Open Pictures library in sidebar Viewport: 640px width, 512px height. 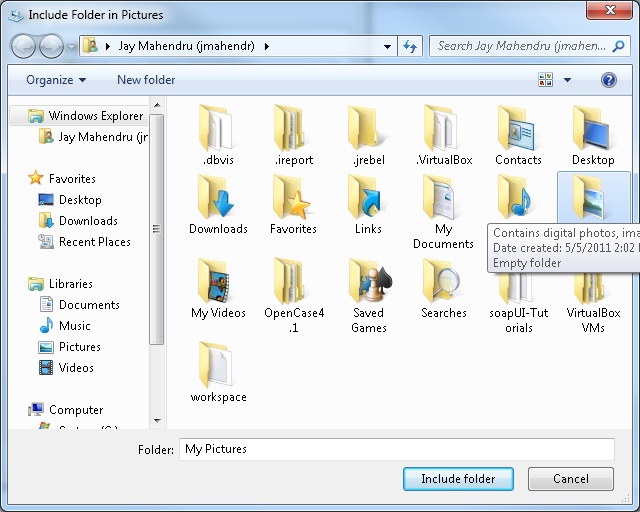[69, 347]
